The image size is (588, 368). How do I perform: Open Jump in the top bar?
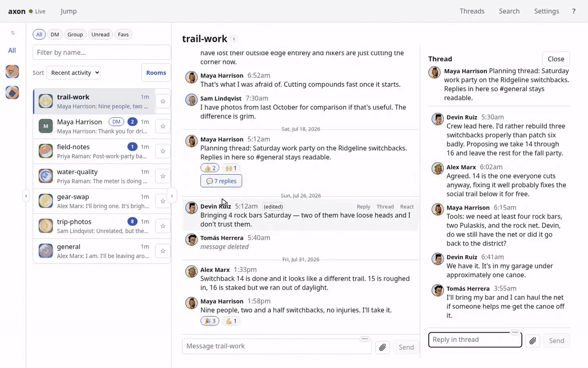pyautogui.click(x=69, y=11)
